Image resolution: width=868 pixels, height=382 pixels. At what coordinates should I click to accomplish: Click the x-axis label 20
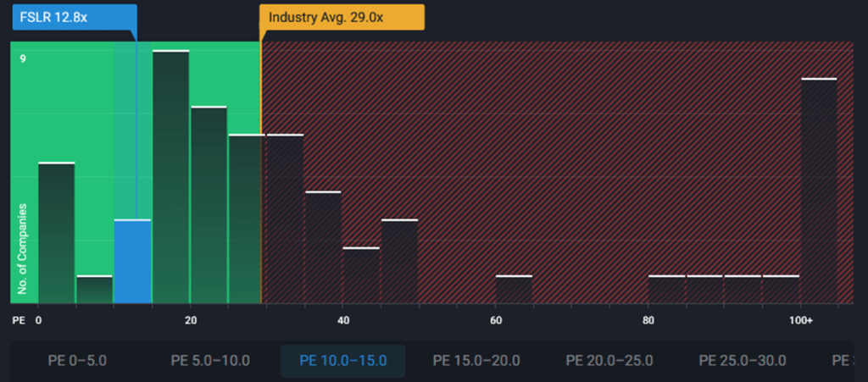point(191,320)
